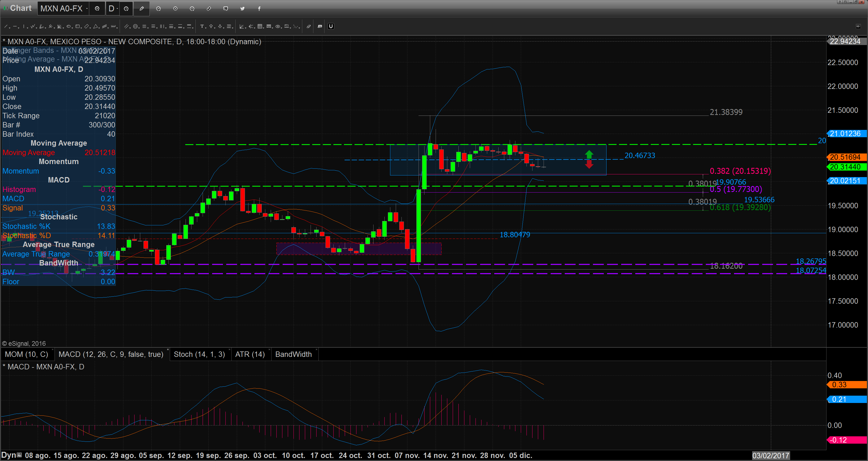Open chart settings gear icon
Screen dimensions: 868x461
point(97,8)
